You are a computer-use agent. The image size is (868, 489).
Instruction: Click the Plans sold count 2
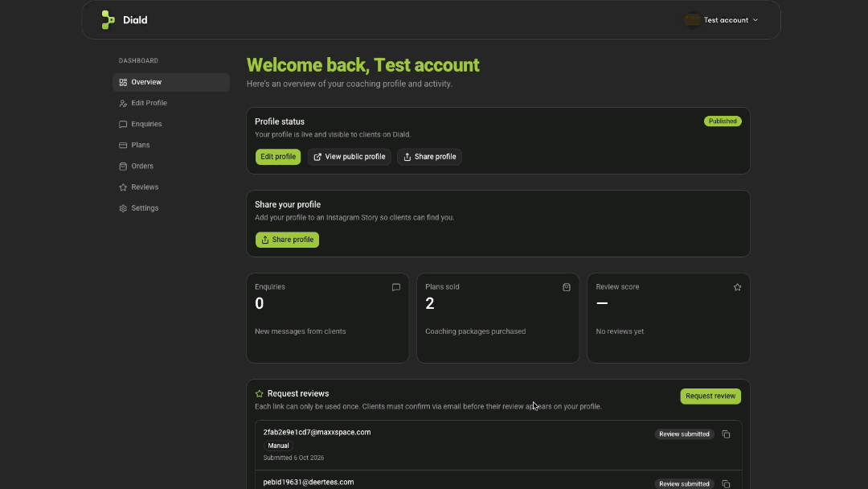click(429, 303)
